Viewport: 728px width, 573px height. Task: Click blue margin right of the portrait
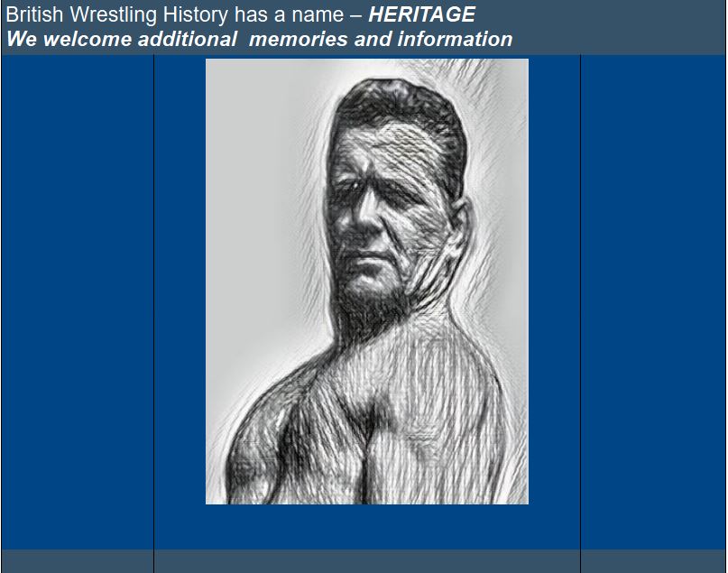[x=554, y=282]
